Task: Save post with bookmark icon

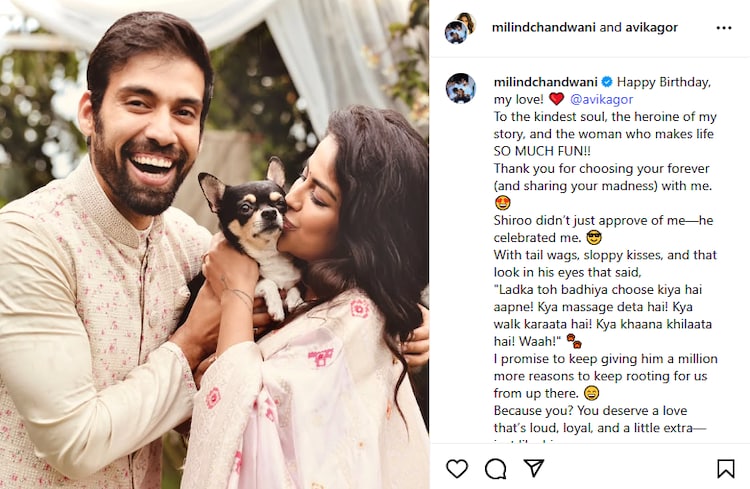Action: pyautogui.click(x=726, y=469)
